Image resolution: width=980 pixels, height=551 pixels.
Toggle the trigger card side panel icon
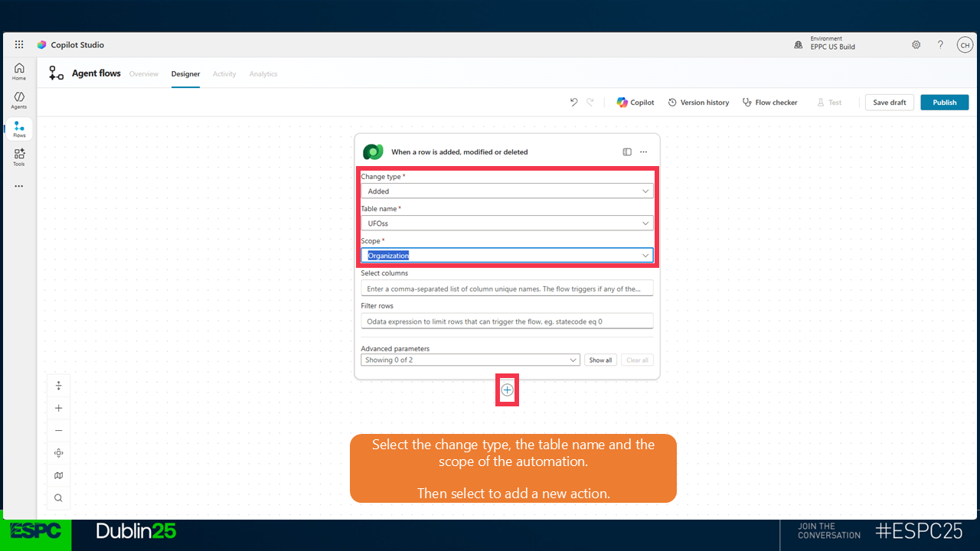(627, 152)
